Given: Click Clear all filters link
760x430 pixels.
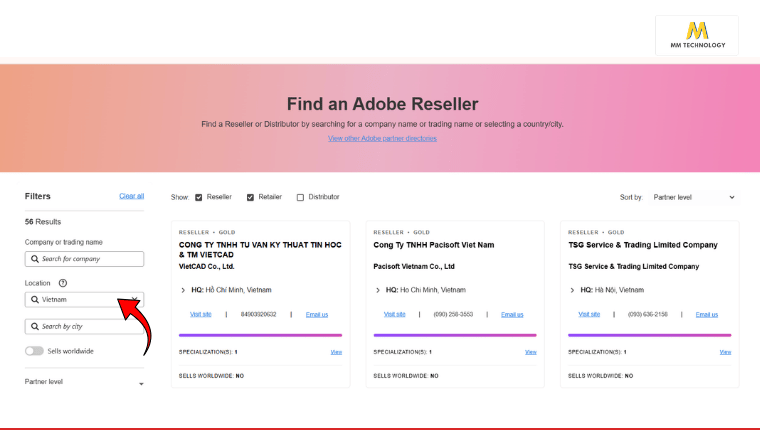Looking at the screenshot, I should click(x=131, y=196).
